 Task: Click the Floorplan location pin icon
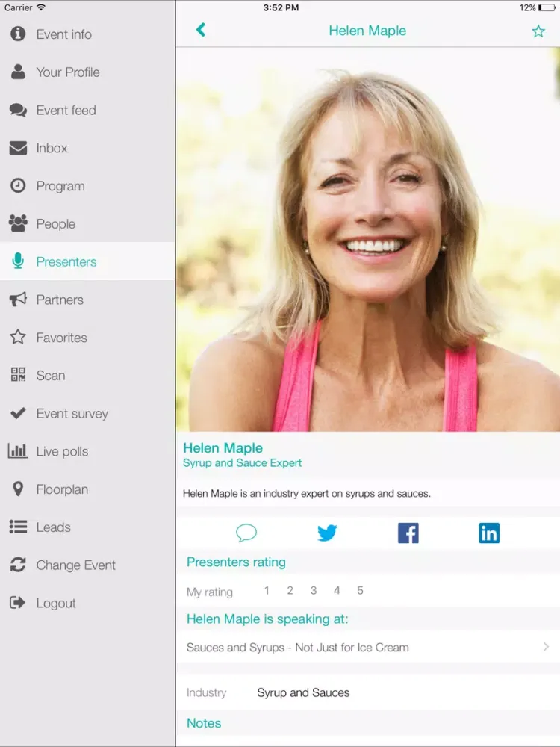point(18,489)
